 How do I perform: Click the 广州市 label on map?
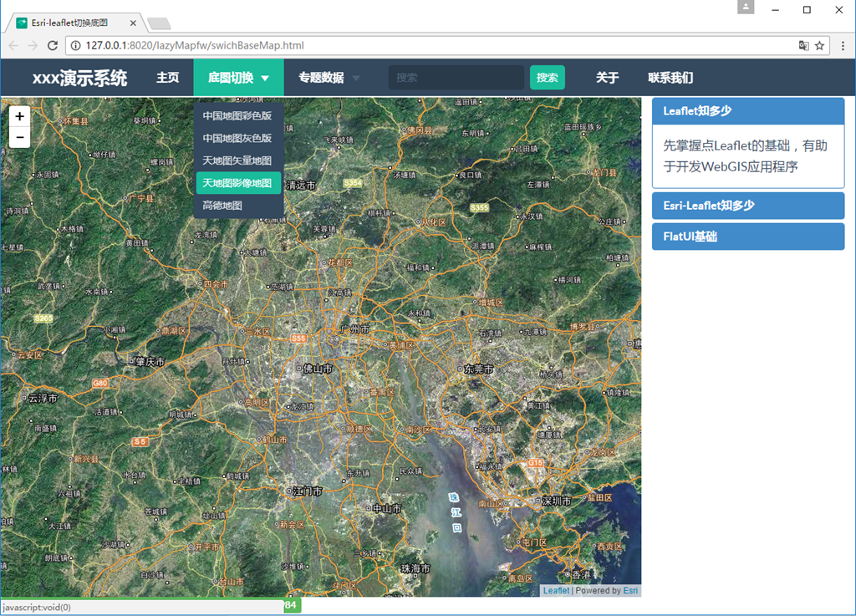coord(354,329)
